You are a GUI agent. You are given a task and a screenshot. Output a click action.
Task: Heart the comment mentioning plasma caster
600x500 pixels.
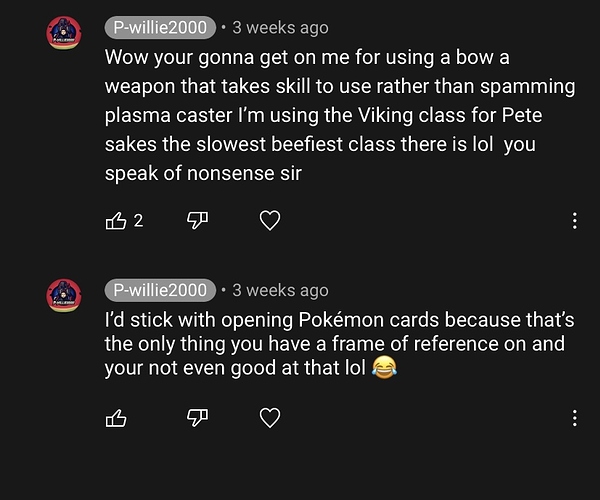pos(269,220)
